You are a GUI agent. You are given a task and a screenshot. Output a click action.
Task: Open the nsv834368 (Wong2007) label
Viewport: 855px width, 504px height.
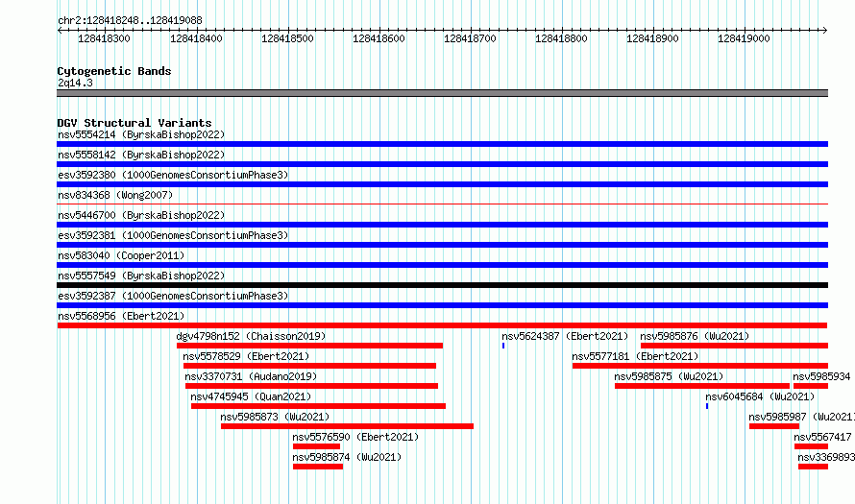point(115,195)
